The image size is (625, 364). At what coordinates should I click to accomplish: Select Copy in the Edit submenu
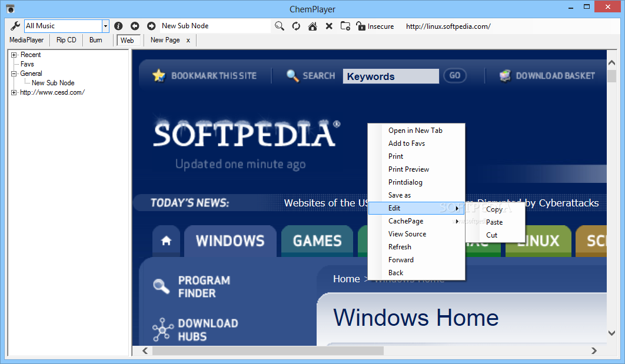pyautogui.click(x=495, y=209)
